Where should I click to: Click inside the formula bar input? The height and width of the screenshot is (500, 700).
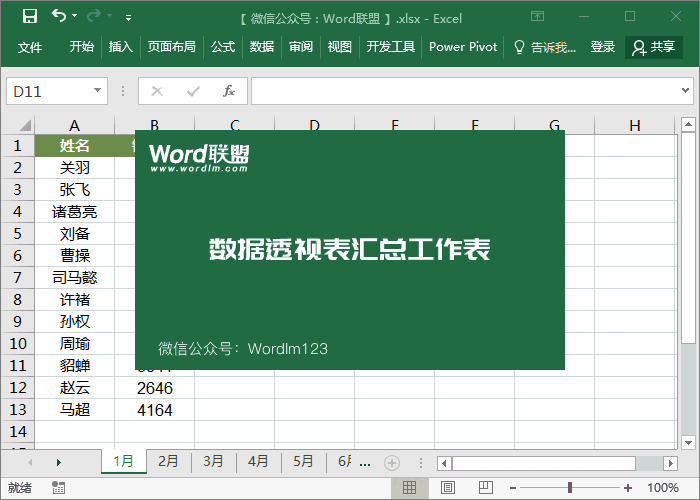(x=464, y=91)
